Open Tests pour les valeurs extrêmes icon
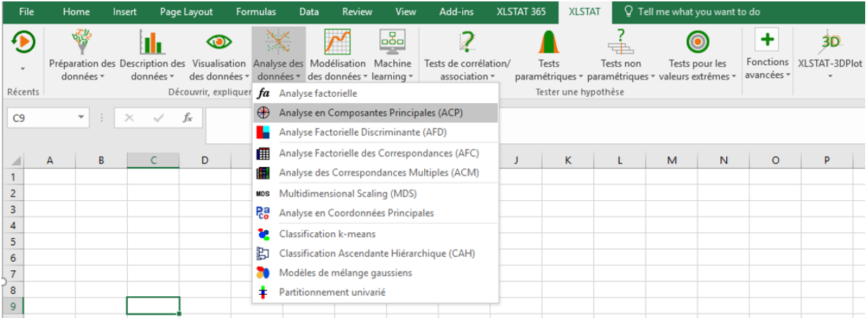 pos(697,42)
